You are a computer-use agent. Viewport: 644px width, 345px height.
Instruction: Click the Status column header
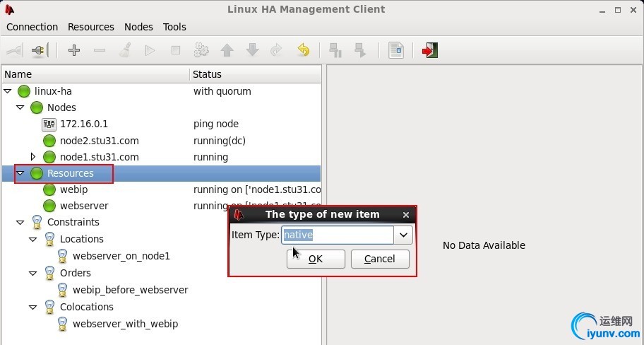coord(256,74)
